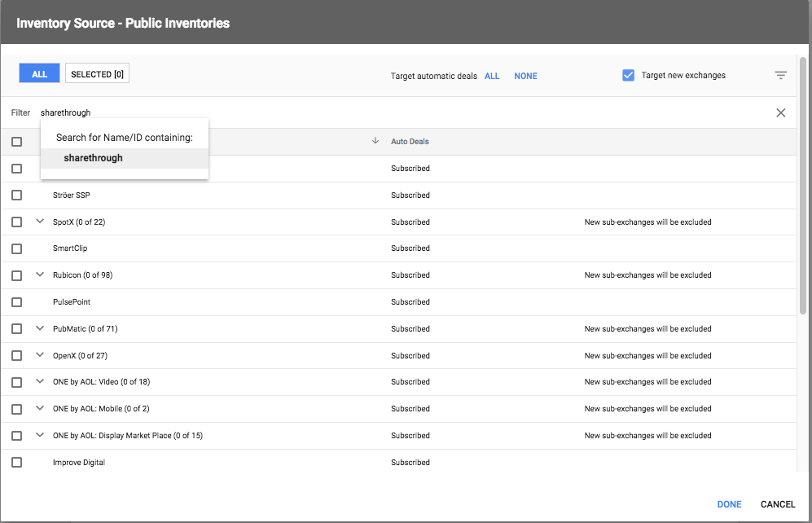Image resolution: width=812 pixels, height=523 pixels.
Task: Check the Ströer SSP checkbox
Action: pos(16,196)
